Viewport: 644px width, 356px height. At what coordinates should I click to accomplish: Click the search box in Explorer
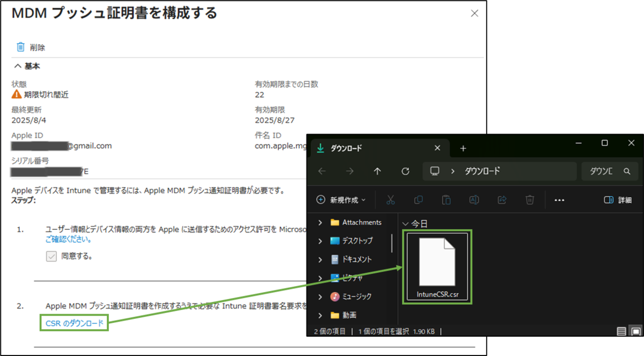(x=610, y=171)
